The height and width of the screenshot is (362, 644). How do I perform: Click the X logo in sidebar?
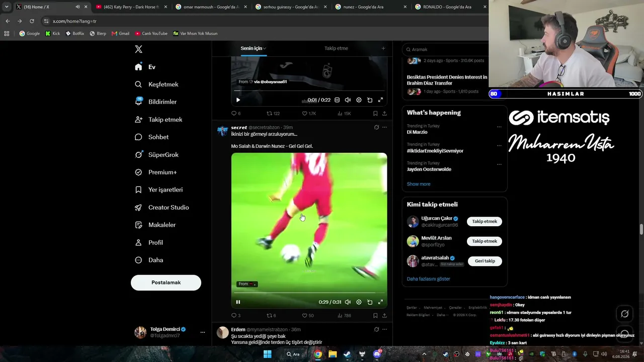(x=138, y=49)
